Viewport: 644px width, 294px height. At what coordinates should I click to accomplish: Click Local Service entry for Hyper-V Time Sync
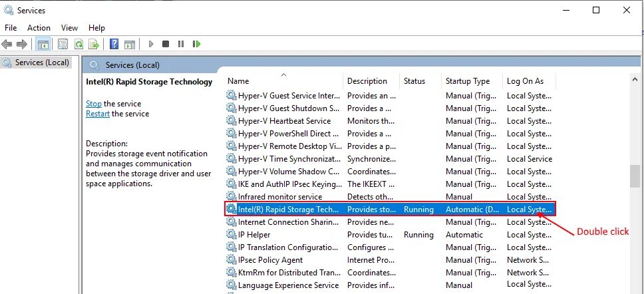(x=530, y=159)
